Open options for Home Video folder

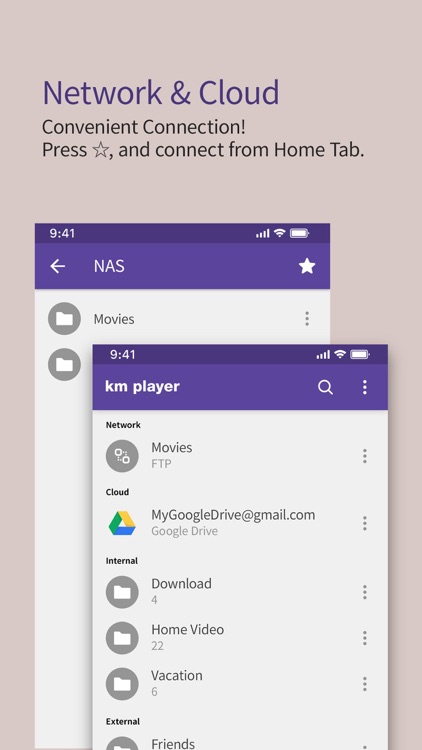[365, 638]
